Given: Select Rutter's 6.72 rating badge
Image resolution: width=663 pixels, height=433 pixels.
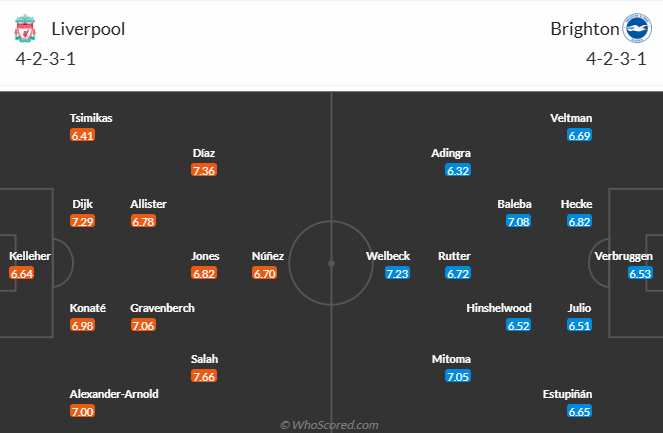Looking at the screenshot, I should (457, 272).
